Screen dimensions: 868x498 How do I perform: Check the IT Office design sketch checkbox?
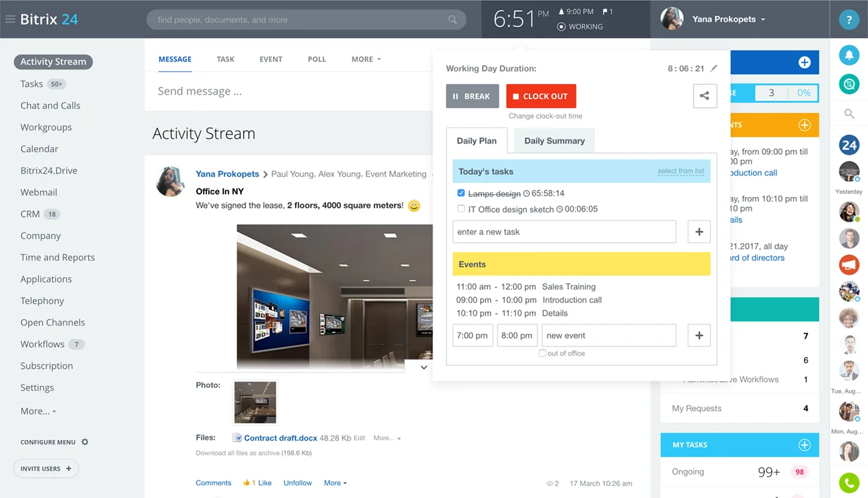click(x=461, y=209)
